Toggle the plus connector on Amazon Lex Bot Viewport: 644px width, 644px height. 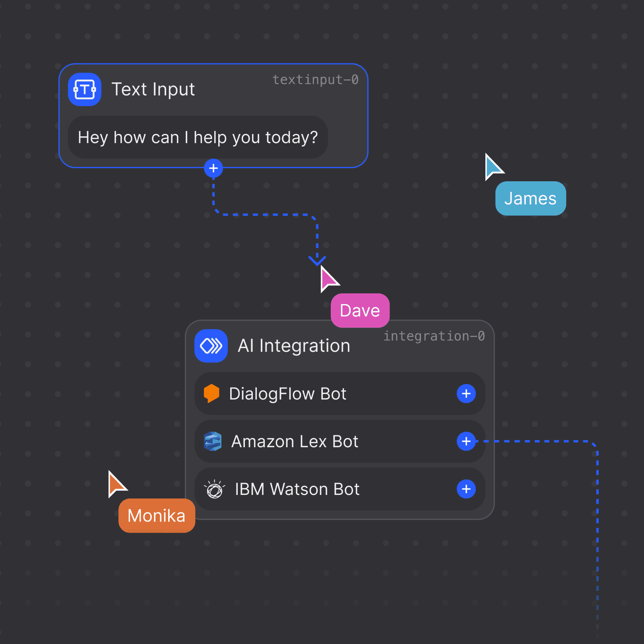pos(466,441)
